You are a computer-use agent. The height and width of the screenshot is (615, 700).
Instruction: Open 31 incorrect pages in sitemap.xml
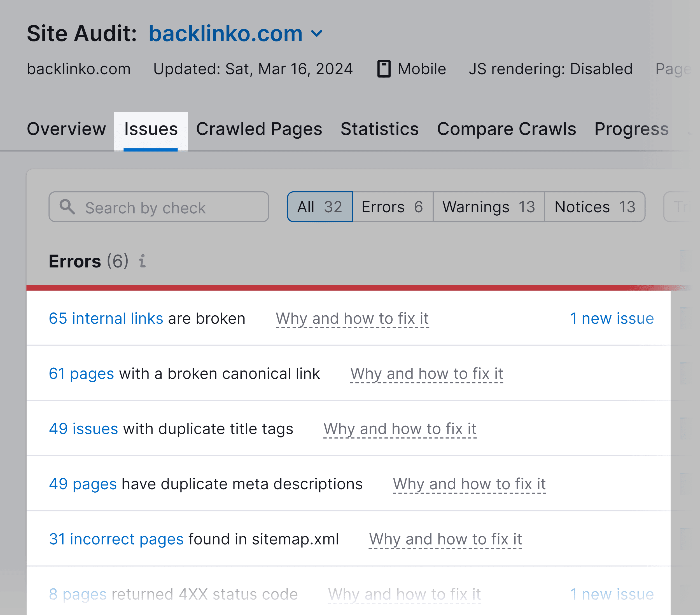coord(117,539)
